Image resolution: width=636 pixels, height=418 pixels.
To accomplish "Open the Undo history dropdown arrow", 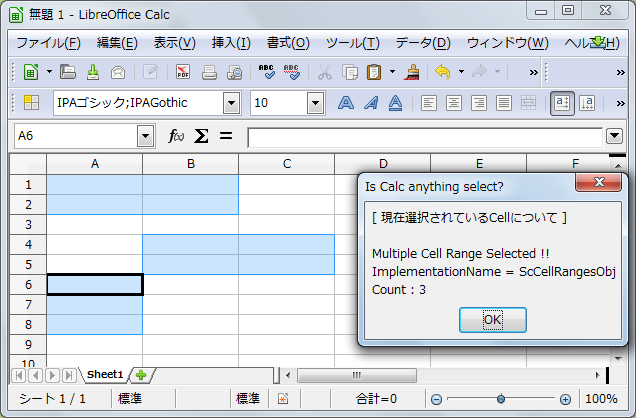I will (x=461, y=72).
